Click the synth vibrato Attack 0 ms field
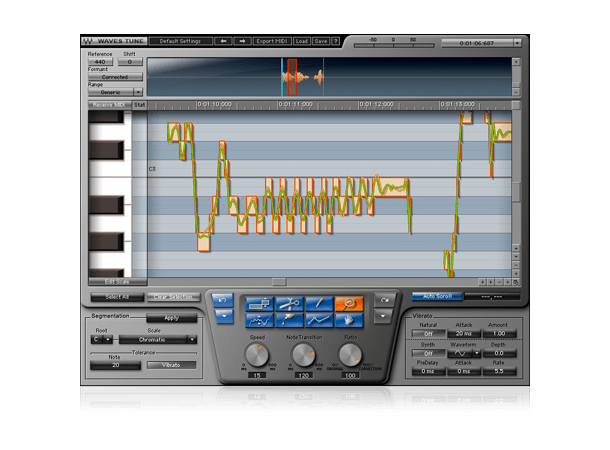Viewport: 610px width, 450px height. coord(464,371)
